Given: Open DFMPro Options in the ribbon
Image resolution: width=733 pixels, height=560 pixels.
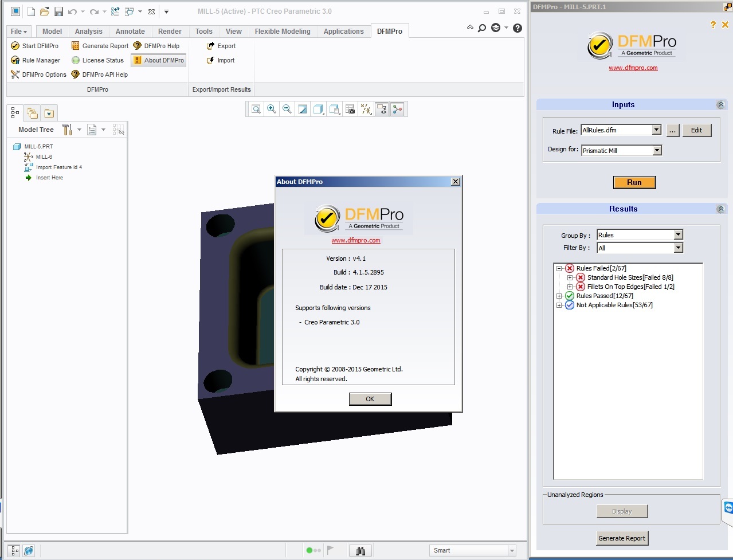Looking at the screenshot, I should [x=38, y=75].
